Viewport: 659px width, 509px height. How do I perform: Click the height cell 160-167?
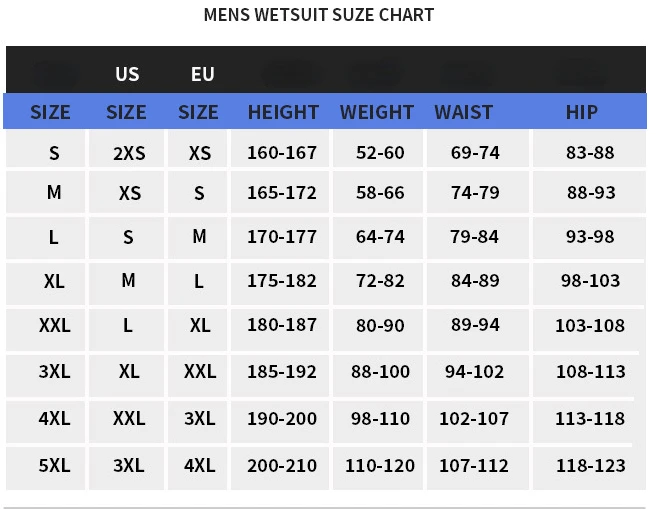tap(281, 153)
